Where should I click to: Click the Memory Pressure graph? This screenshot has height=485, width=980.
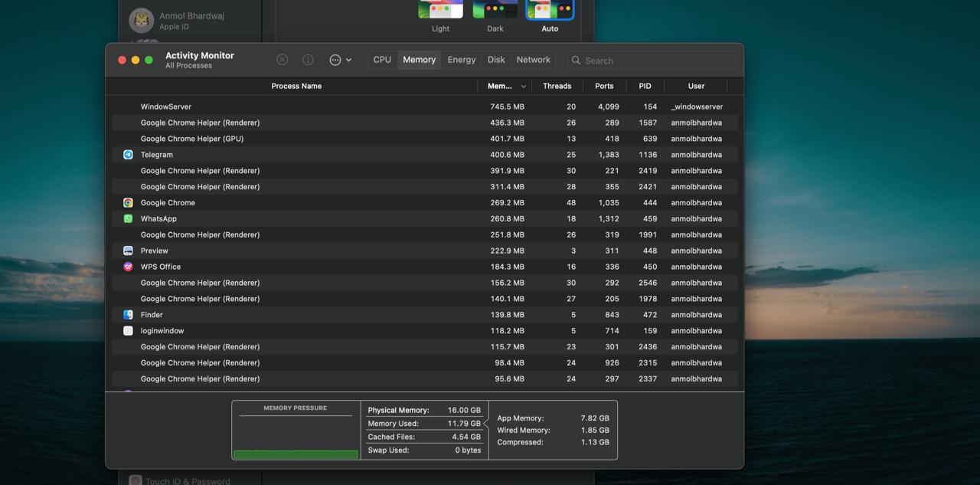coord(296,430)
